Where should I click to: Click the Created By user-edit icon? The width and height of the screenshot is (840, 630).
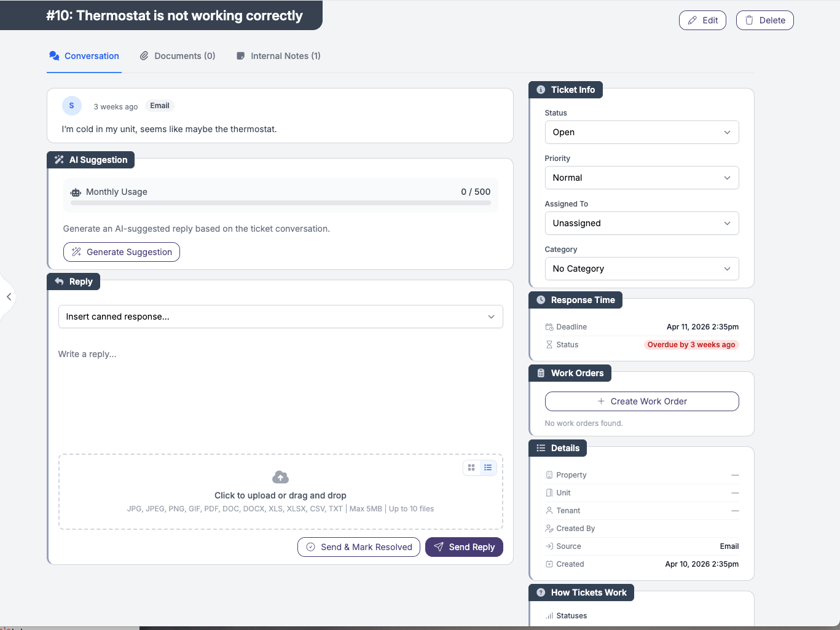click(x=549, y=529)
